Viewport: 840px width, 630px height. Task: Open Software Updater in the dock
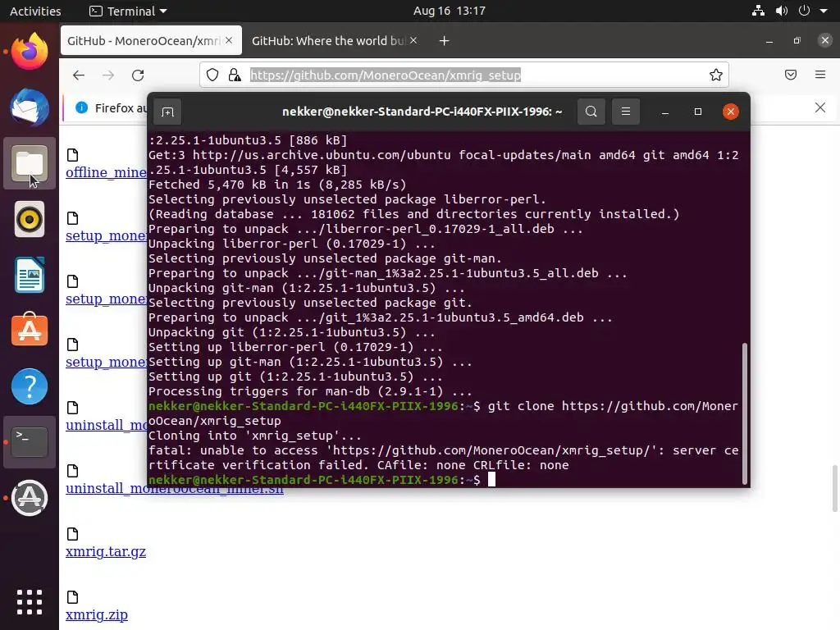[x=30, y=498]
